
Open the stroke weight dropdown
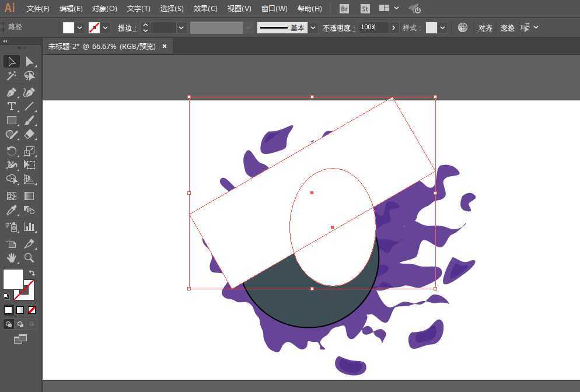[x=181, y=27]
